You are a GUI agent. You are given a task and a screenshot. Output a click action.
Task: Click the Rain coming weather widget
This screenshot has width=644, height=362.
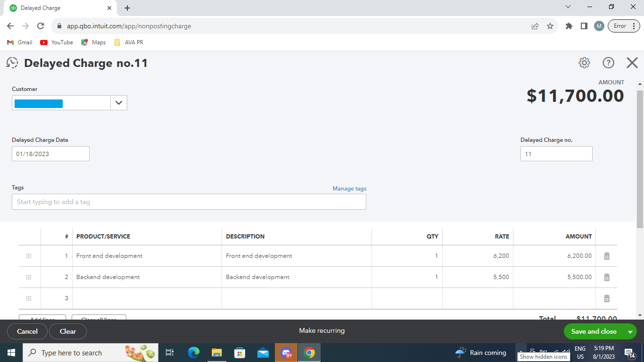point(481,353)
